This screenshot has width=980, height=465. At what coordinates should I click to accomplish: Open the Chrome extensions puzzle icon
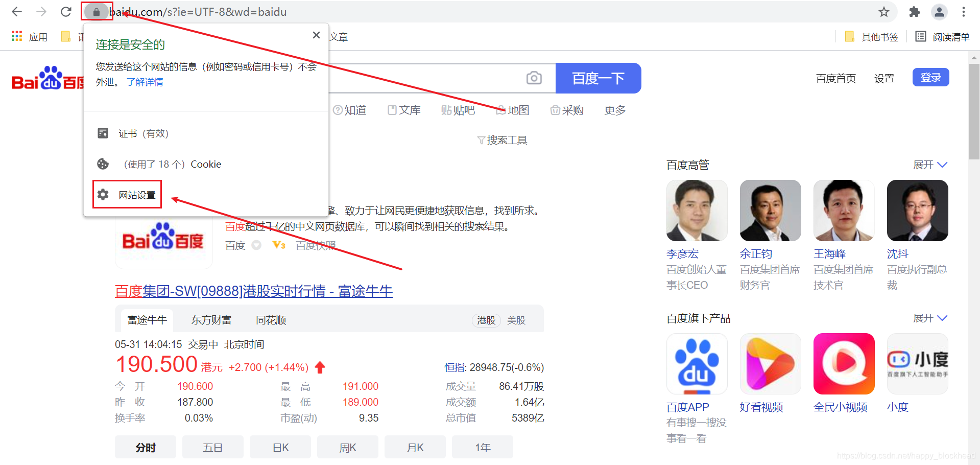(915, 12)
